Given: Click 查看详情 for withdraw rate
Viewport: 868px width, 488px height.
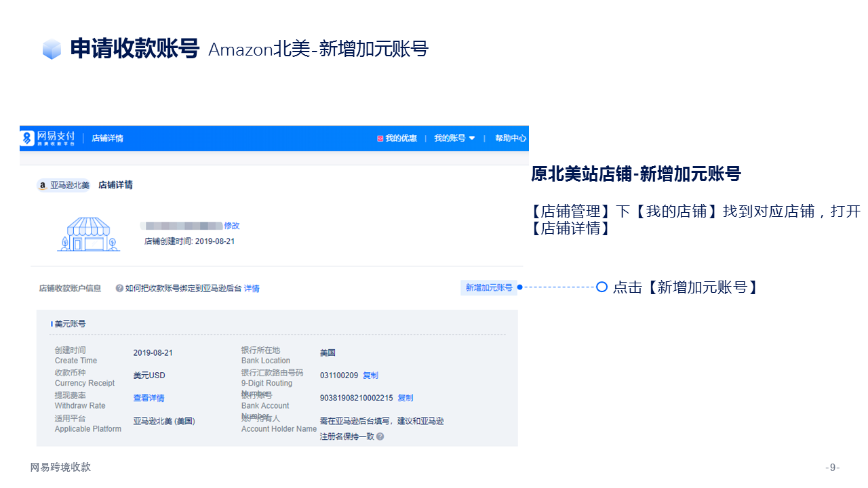Looking at the screenshot, I should tap(149, 398).
